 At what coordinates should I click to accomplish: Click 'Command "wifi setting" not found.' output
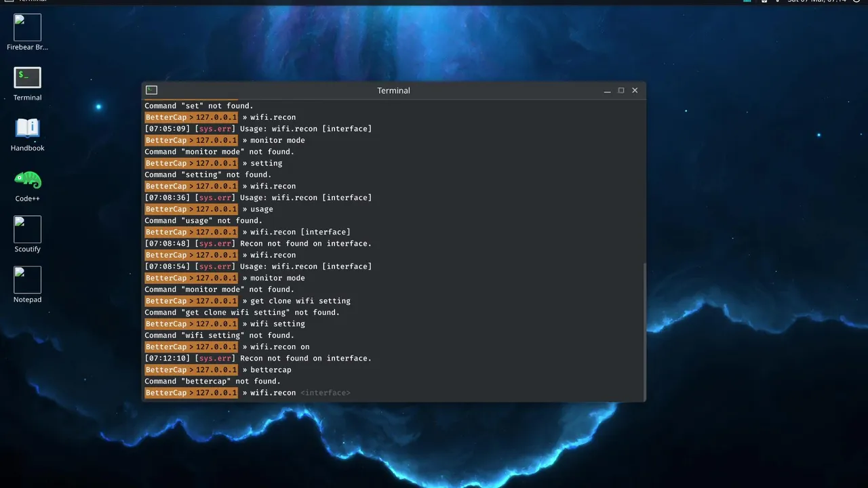[x=219, y=336]
